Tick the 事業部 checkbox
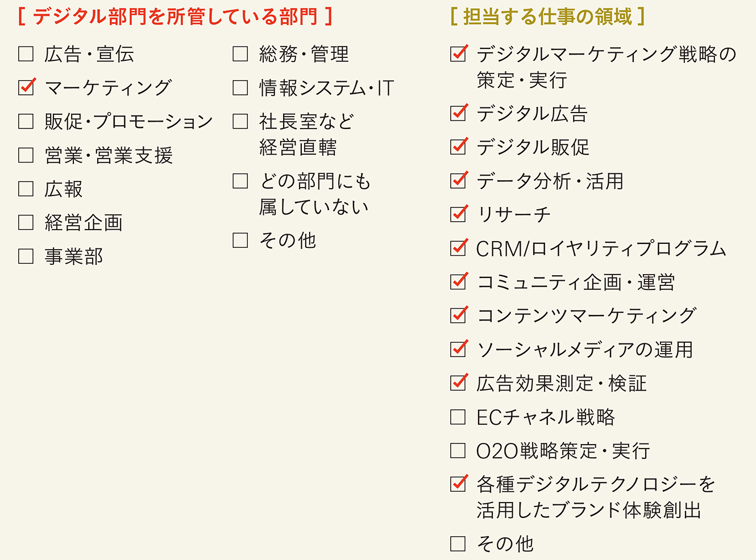This screenshot has width=756, height=560. [26, 256]
